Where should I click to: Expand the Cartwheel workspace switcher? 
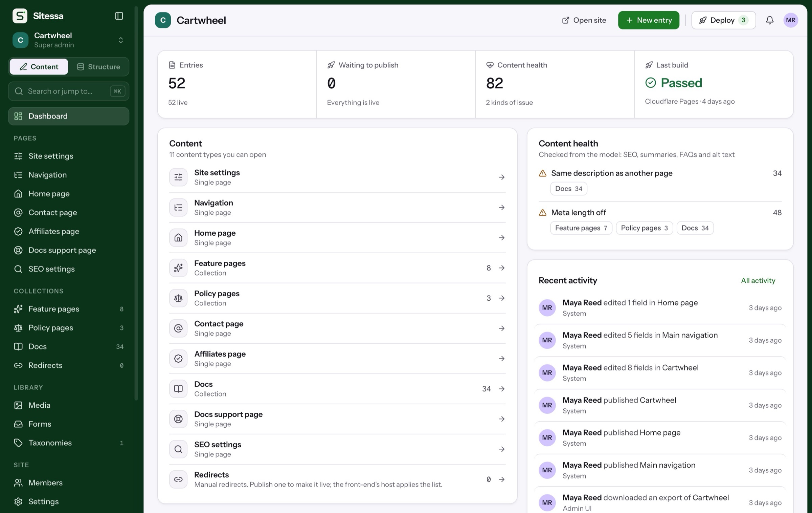(69, 40)
